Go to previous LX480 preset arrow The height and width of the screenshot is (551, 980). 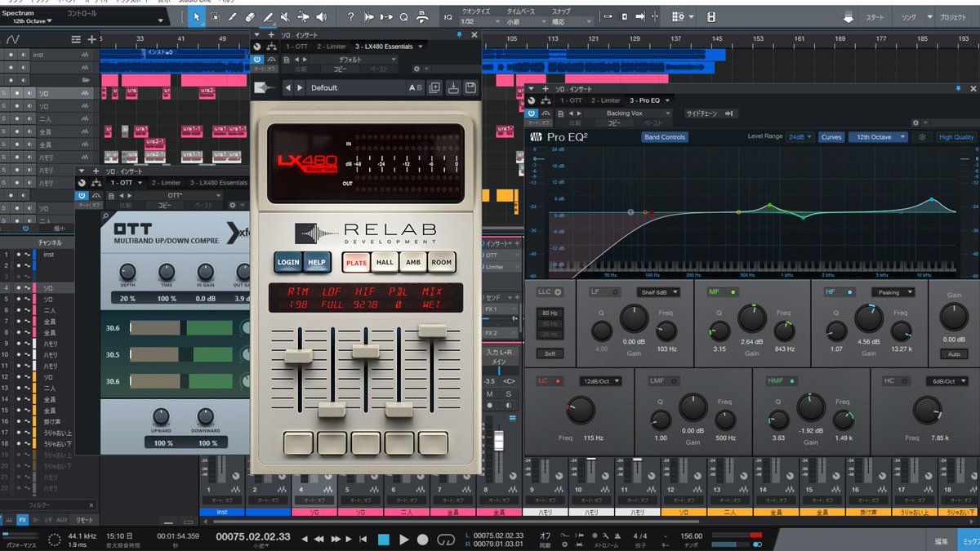[x=288, y=87]
